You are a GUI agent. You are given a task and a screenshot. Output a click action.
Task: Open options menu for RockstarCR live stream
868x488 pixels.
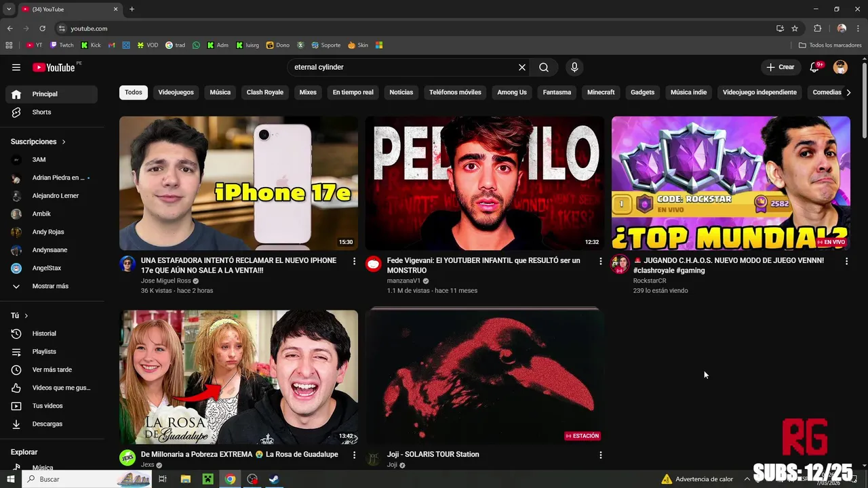click(x=846, y=261)
